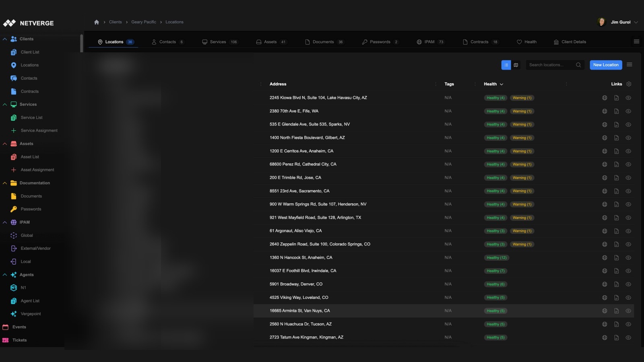Screen dimensions: 644x362
Task: Click the New Location button
Action: coord(606,65)
